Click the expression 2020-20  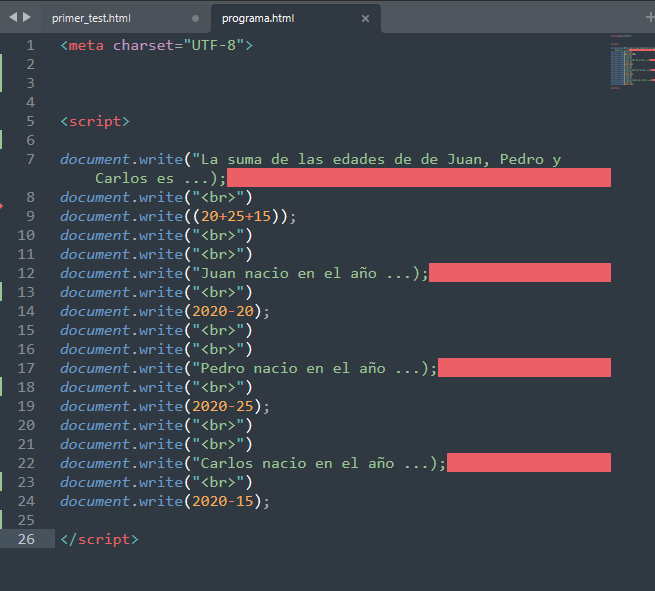(223, 311)
